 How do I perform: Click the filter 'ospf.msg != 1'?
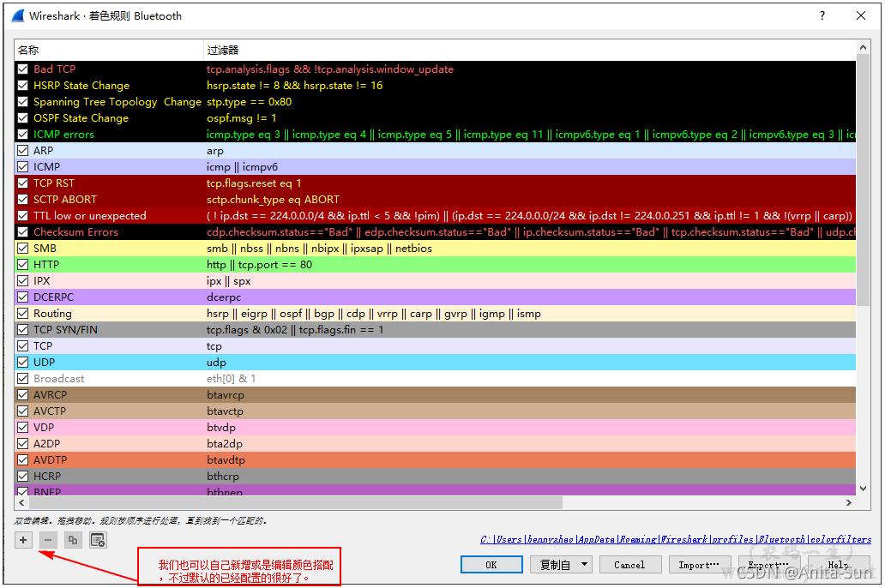click(242, 118)
